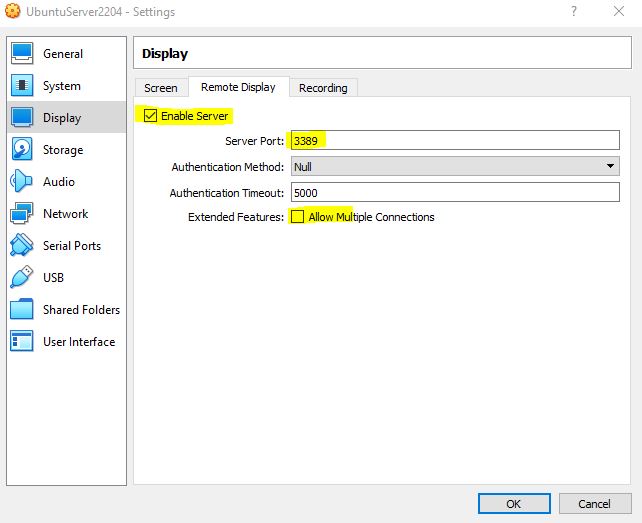Select the Shared Folders folder icon
The height and width of the screenshot is (523, 642).
[x=22, y=309]
